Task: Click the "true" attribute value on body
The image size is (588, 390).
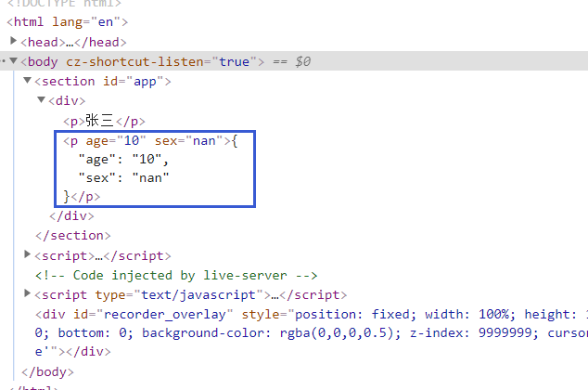Action: click(235, 61)
